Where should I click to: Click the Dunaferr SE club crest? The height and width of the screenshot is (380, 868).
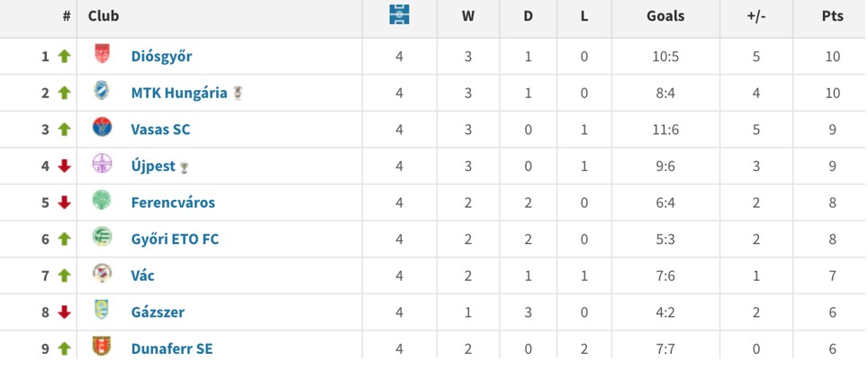click(103, 347)
